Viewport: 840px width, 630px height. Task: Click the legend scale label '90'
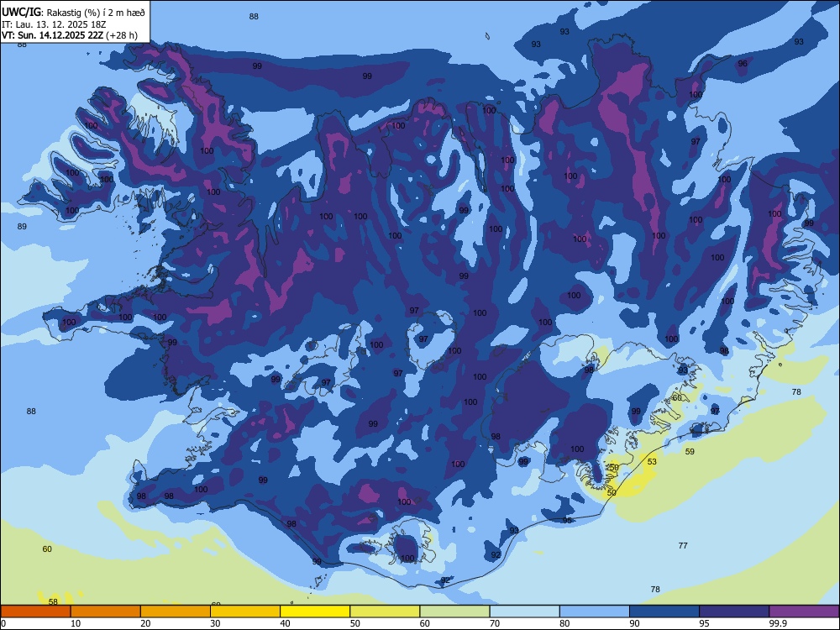pos(634,623)
